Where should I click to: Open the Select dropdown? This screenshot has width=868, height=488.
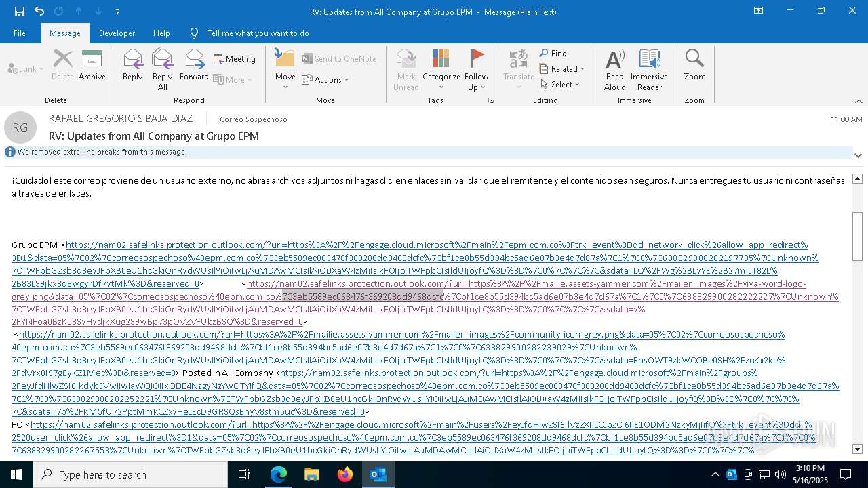click(x=560, y=84)
